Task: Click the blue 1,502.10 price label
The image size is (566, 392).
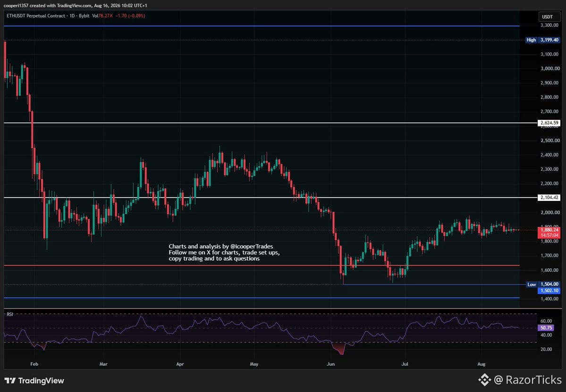Action: (549, 291)
